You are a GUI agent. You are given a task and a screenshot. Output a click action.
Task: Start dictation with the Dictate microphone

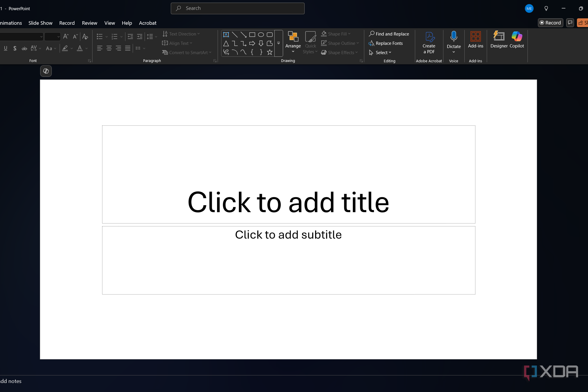pyautogui.click(x=454, y=42)
